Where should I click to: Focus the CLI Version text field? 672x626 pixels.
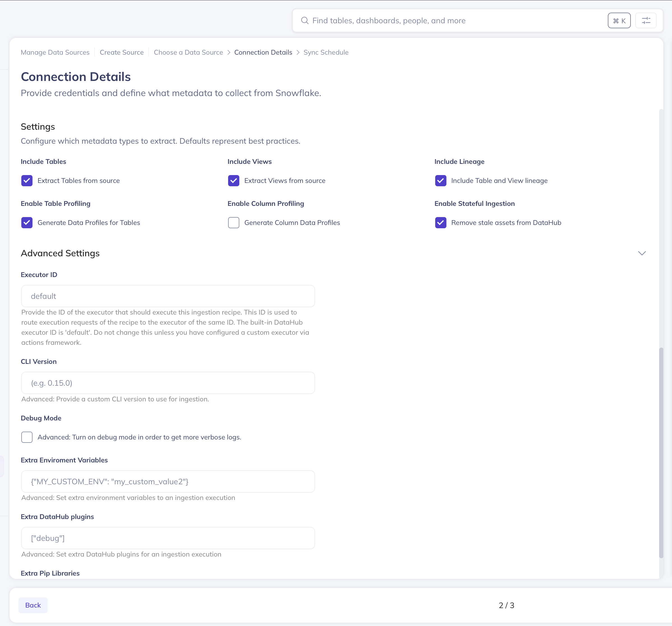click(168, 383)
